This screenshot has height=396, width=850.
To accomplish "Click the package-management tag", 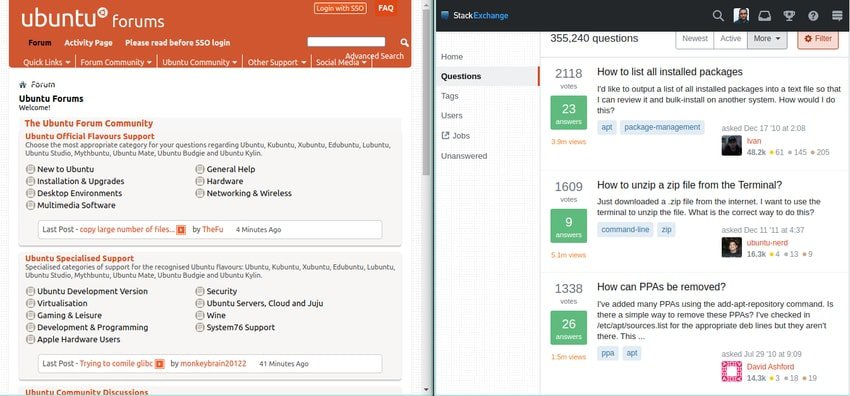I will coord(662,127).
